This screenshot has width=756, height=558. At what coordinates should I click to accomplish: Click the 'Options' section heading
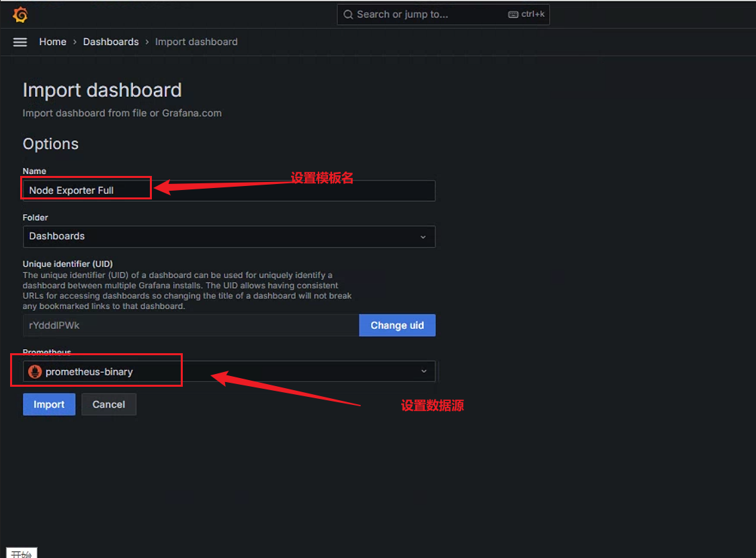point(50,144)
